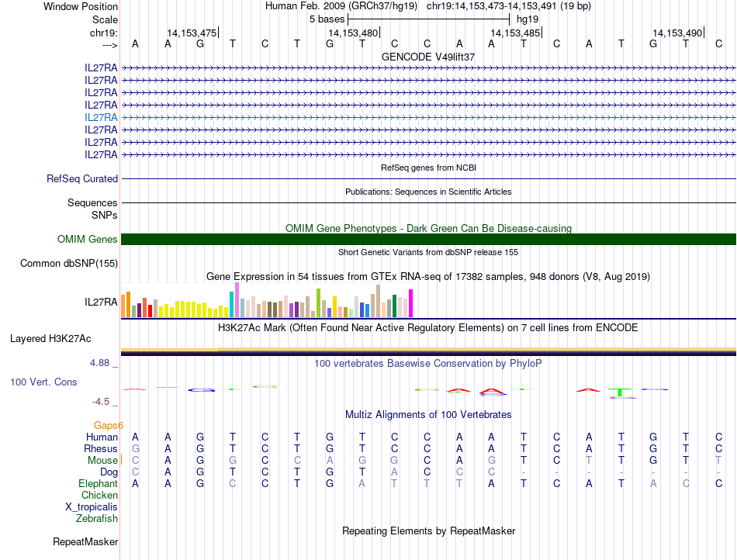
Task: Click the cyan bar in GTEx expression chart
Action: tap(232, 304)
